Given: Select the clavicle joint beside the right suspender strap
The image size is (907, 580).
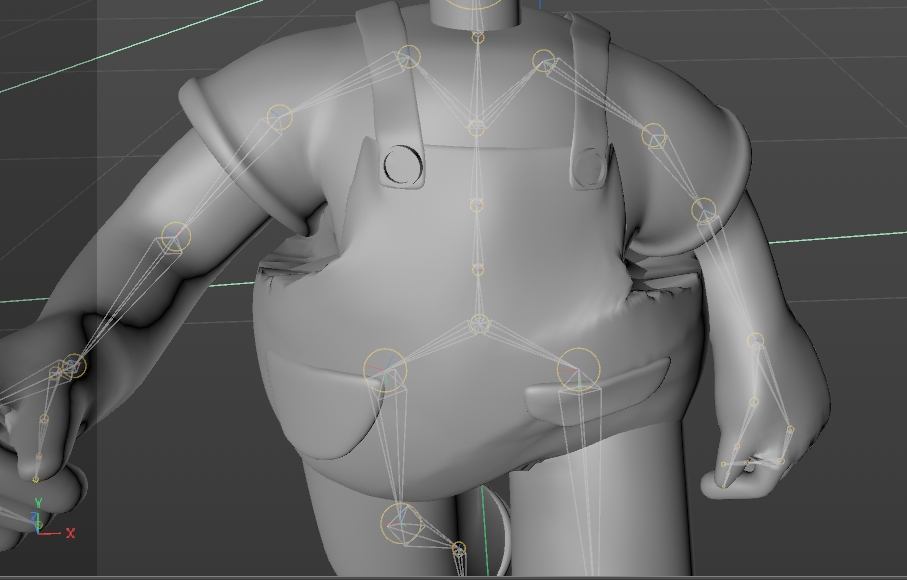Looking at the screenshot, I should [x=544, y=60].
